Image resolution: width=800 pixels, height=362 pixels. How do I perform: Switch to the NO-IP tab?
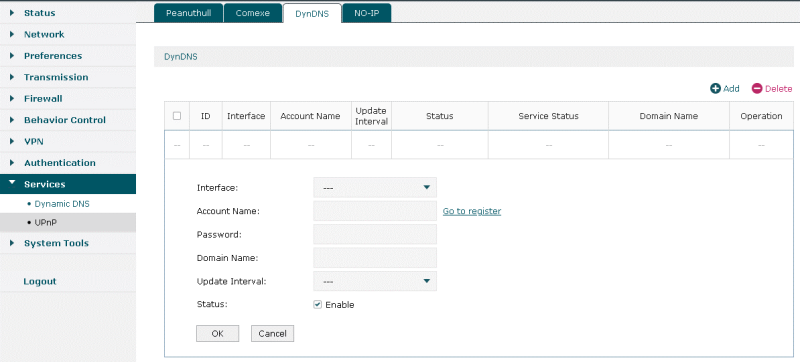(x=367, y=13)
